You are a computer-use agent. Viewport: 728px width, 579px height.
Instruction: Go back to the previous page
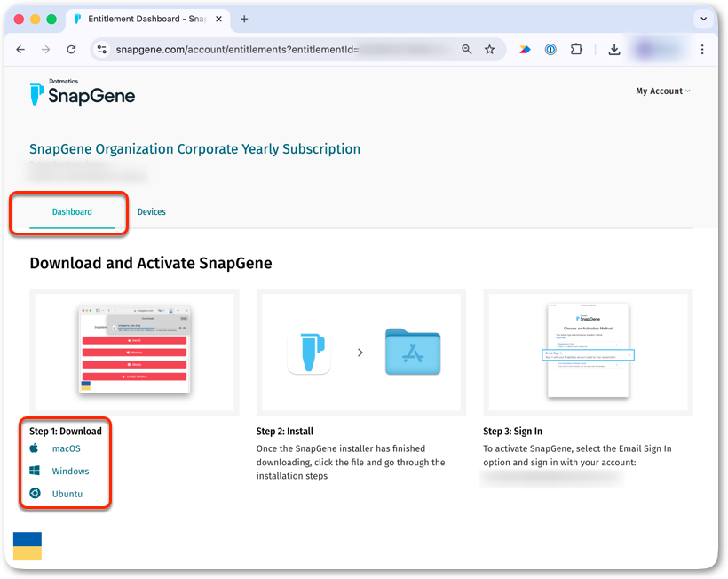20,49
